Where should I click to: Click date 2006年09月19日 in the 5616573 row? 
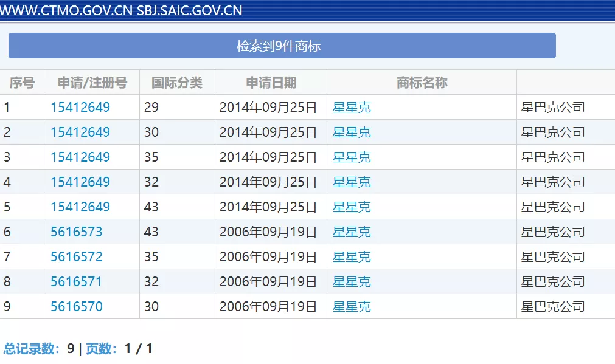(x=268, y=232)
